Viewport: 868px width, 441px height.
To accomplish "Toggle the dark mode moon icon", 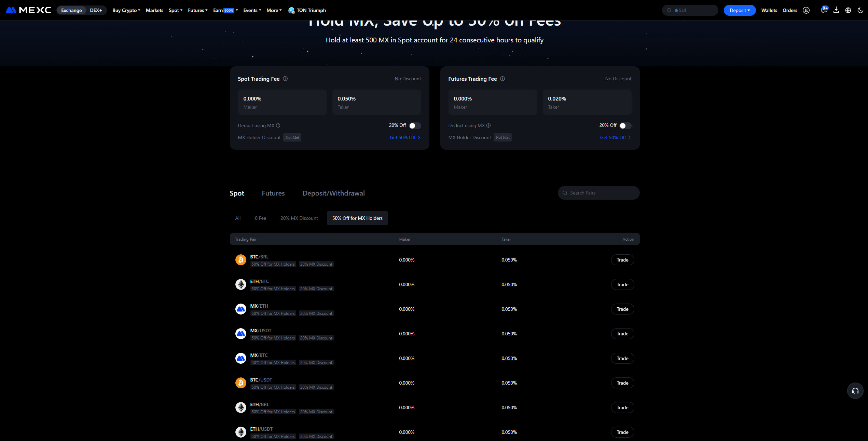I will pyautogui.click(x=860, y=10).
